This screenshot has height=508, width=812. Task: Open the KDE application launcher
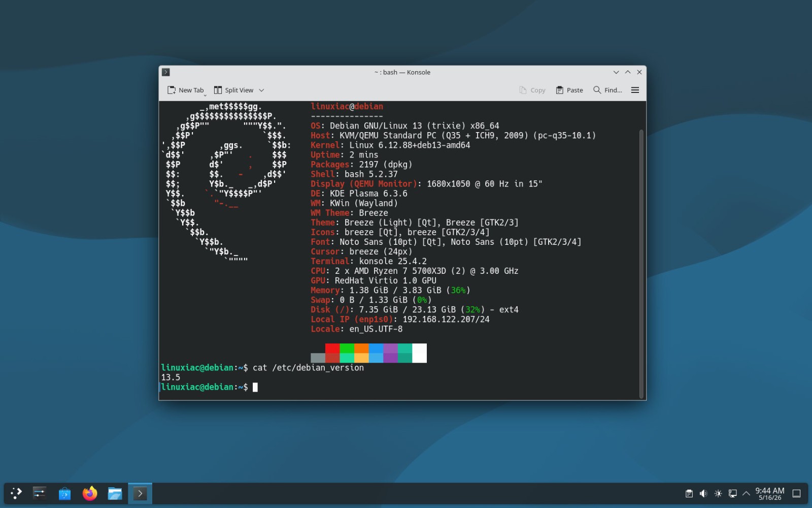pyautogui.click(x=16, y=493)
